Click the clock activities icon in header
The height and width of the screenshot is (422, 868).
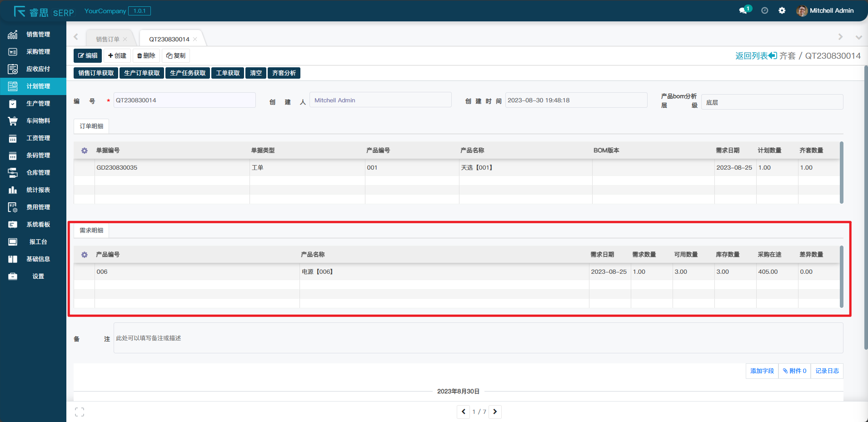(x=765, y=10)
